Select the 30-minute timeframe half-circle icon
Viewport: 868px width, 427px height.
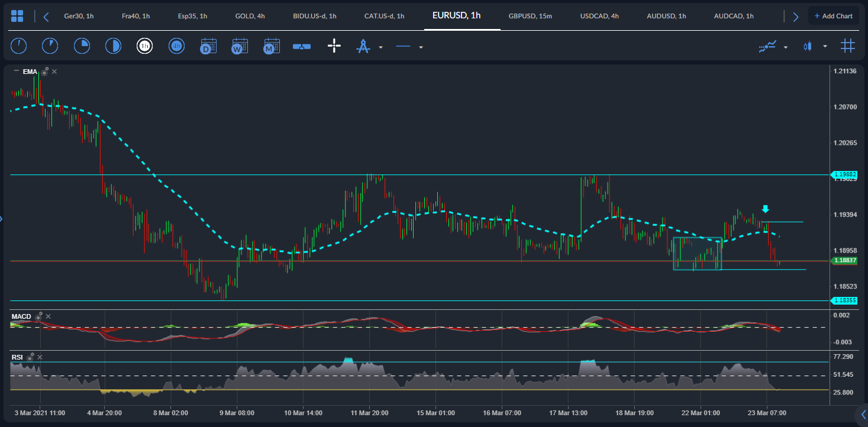(113, 46)
